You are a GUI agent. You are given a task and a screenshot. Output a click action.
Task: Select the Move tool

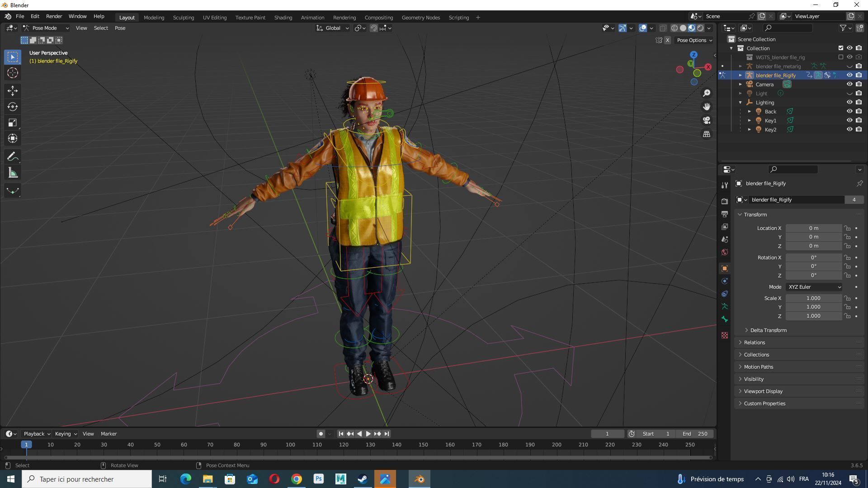(x=13, y=91)
